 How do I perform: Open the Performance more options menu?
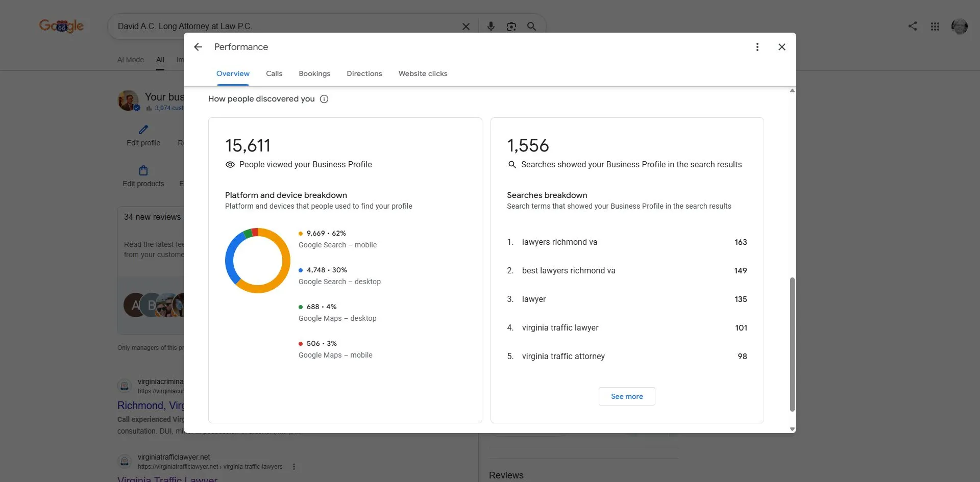pos(757,47)
